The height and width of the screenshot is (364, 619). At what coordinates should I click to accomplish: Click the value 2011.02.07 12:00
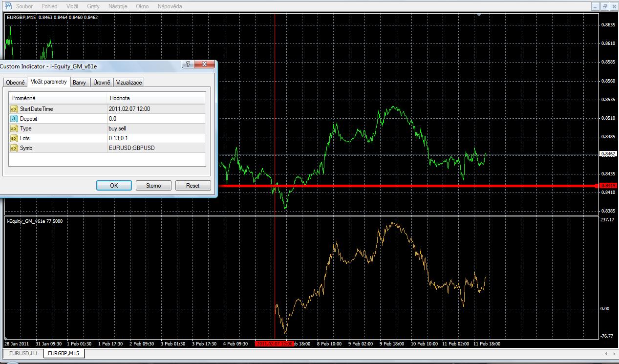pos(129,109)
